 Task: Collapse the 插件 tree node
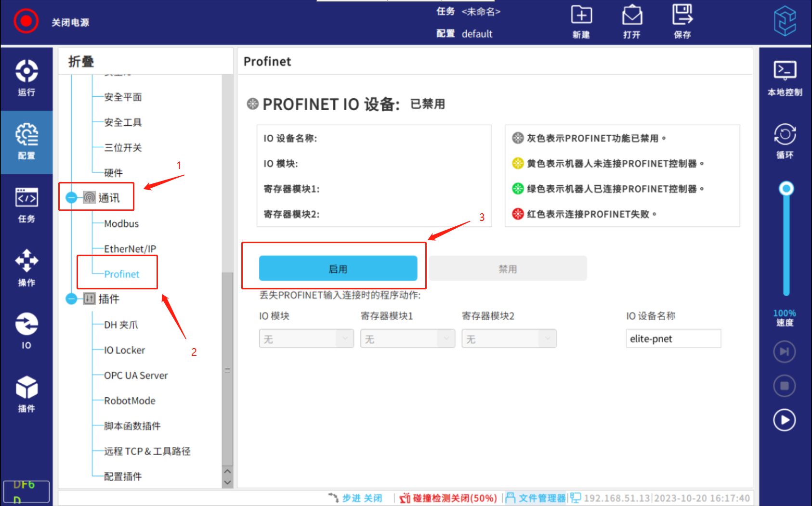71,299
